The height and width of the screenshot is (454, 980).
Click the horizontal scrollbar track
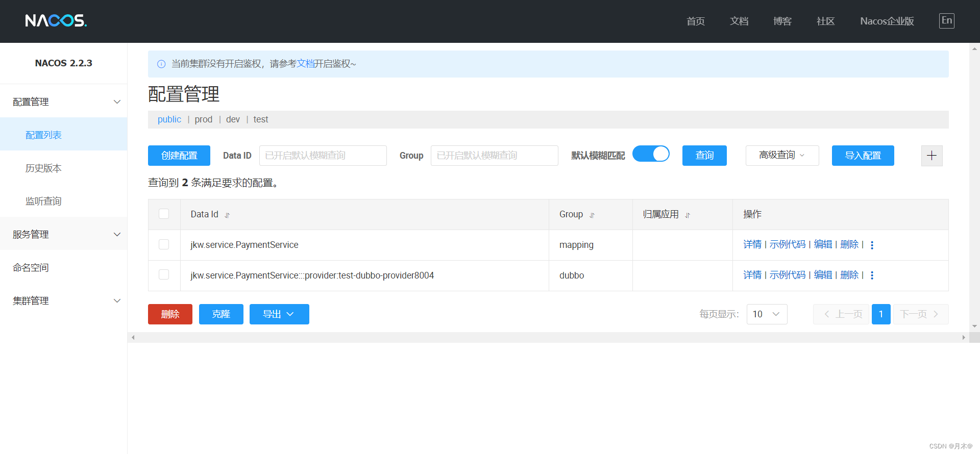tap(548, 337)
